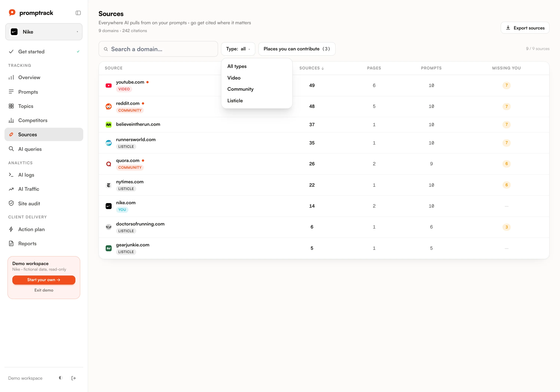
Task: Click the youtube.com favicon
Action: click(x=108, y=85)
